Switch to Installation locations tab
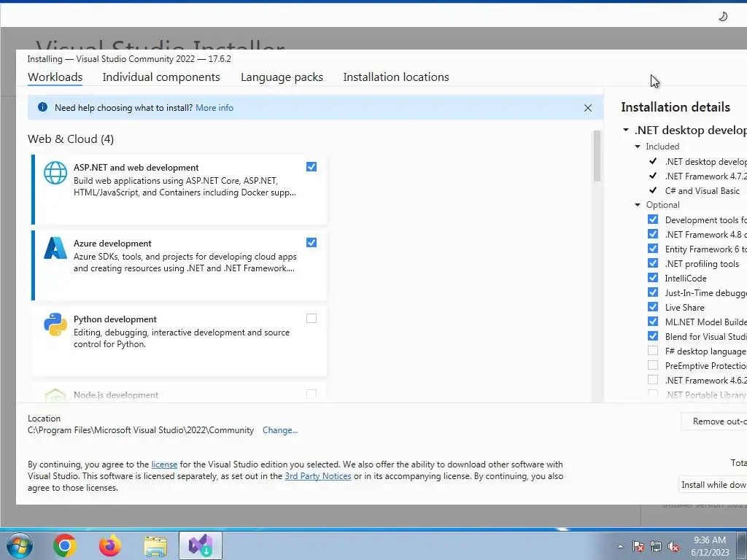The width and height of the screenshot is (747, 560). (396, 77)
